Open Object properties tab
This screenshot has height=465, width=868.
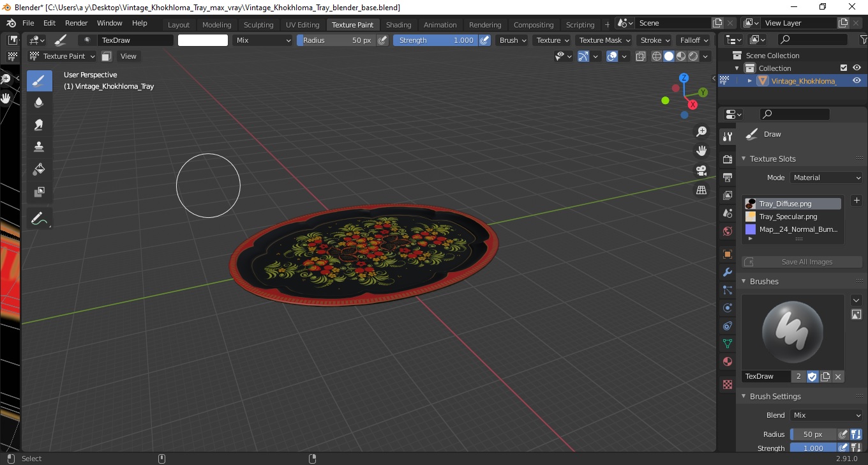point(727,254)
